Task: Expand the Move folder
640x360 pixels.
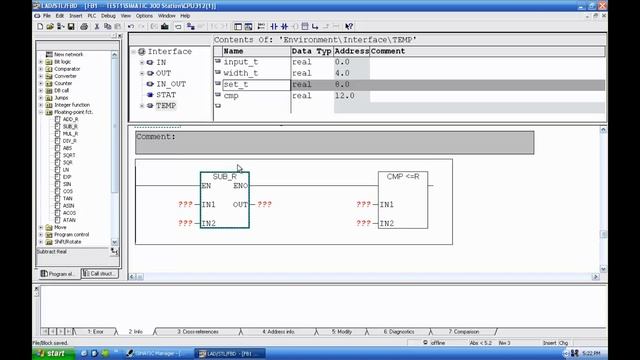Action: click(x=41, y=227)
